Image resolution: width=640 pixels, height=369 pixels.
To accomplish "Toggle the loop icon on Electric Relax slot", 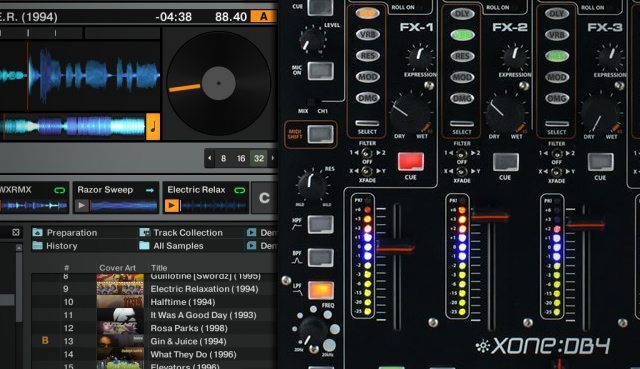I will tap(239, 190).
